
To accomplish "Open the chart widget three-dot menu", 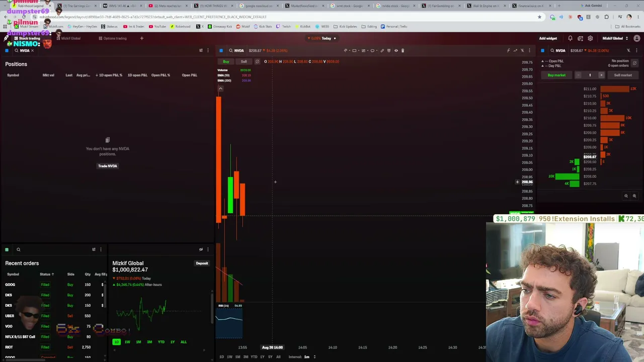I will point(529,50).
